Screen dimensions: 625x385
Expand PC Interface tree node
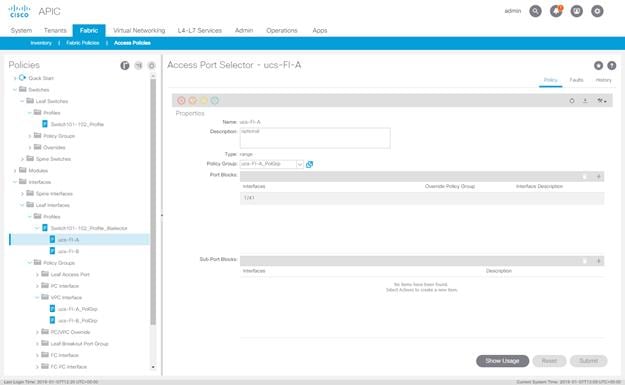click(x=37, y=286)
